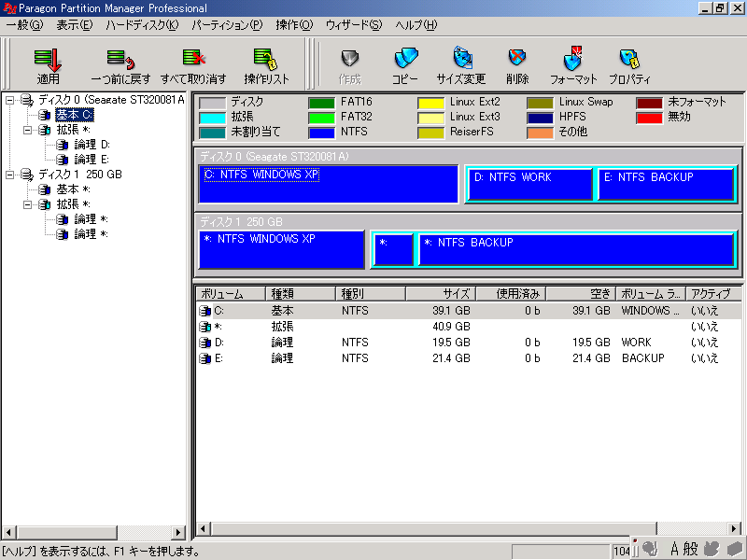This screenshot has width=747, height=560.
Task: Click the コピー copy partition icon
Action: point(406,59)
